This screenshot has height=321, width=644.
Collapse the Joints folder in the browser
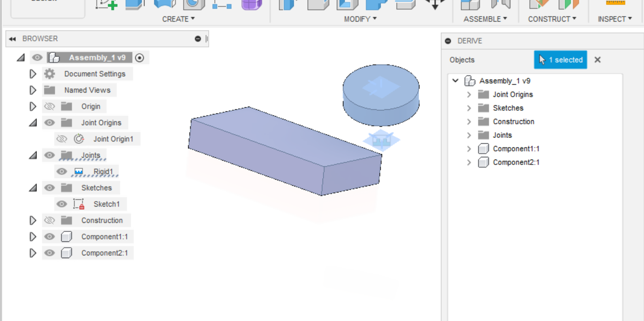tap(33, 155)
